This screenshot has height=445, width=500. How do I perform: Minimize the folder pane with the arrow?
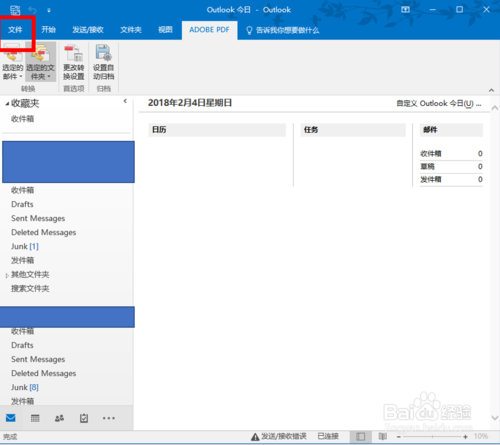125,101
